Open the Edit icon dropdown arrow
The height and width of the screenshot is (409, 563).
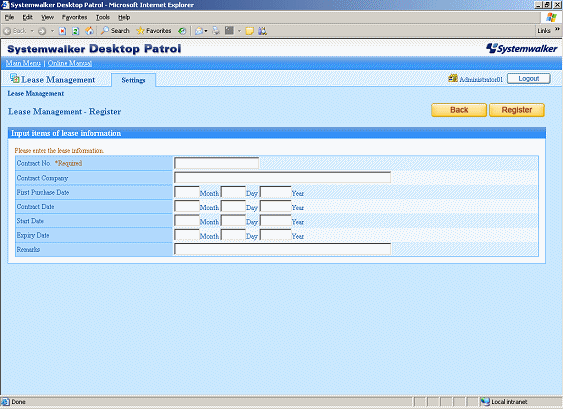239,31
